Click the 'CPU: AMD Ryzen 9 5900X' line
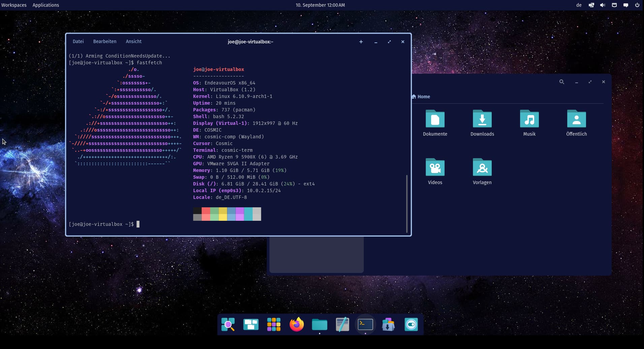Screen dimensions: 644x349 [x=245, y=157]
